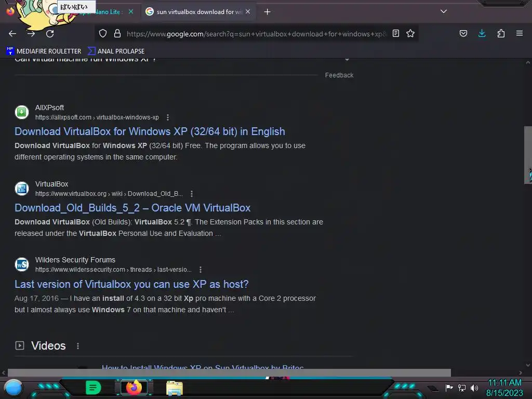532x399 pixels.
Task: Reload the current page
Action: pyautogui.click(x=50, y=34)
